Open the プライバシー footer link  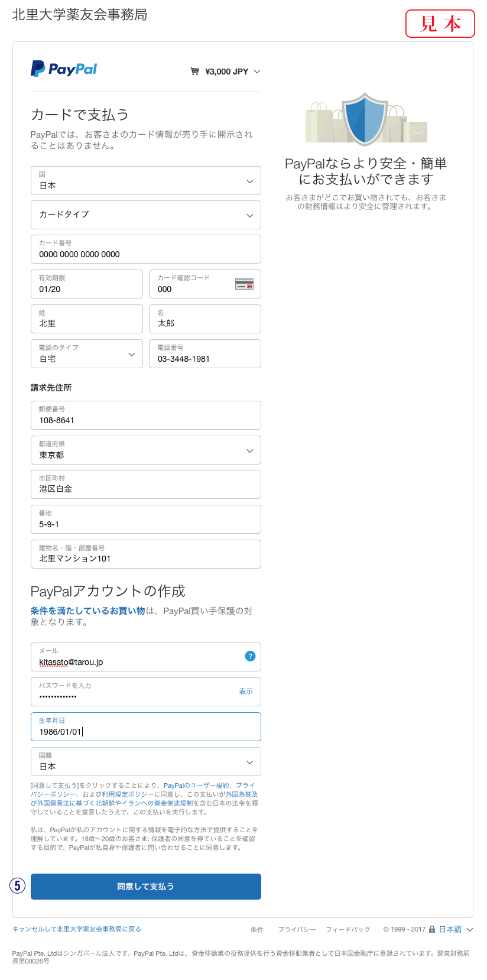297,930
